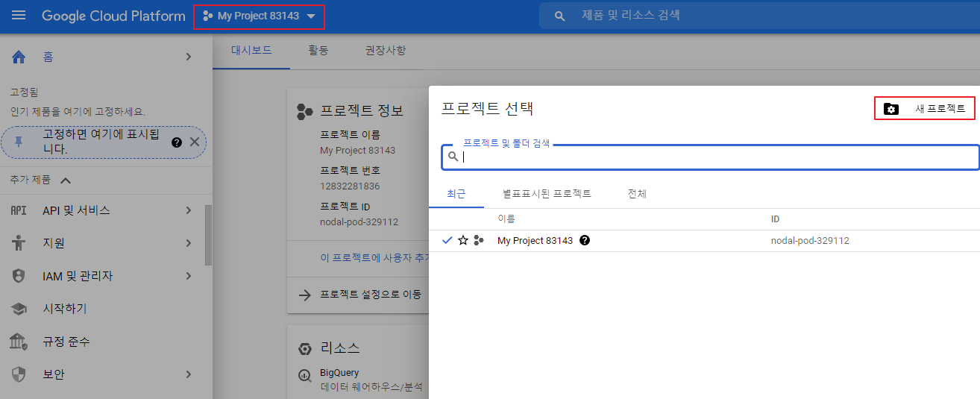Select the 최근 tab in project dialog
The width and height of the screenshot is (980, 399).
point(456,194)
